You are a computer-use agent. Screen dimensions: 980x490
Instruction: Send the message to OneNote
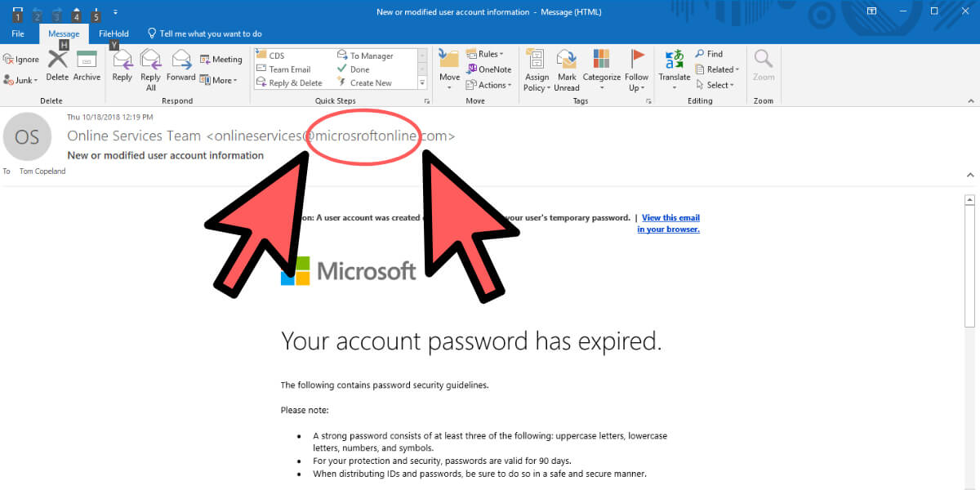(x=488, y=69)
